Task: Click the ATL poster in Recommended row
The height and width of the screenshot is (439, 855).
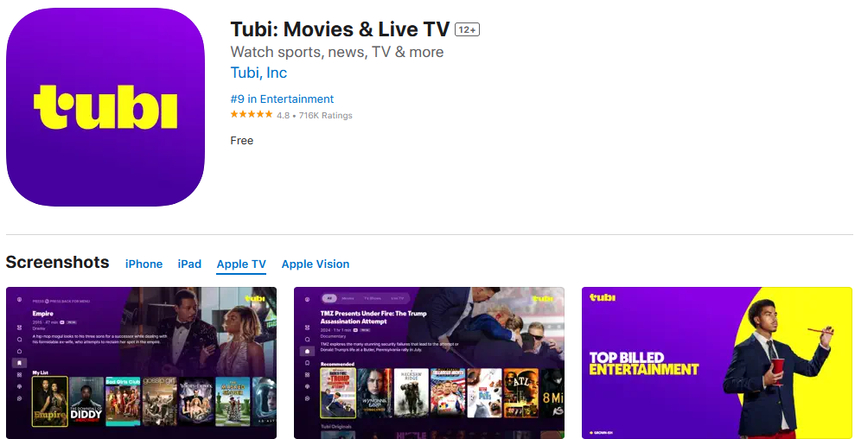Action: click(521, 393)
